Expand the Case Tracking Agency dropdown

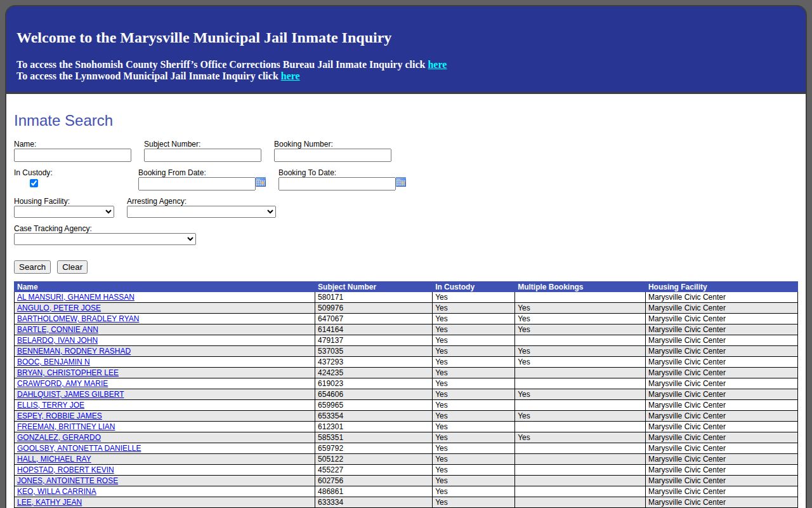105,239
